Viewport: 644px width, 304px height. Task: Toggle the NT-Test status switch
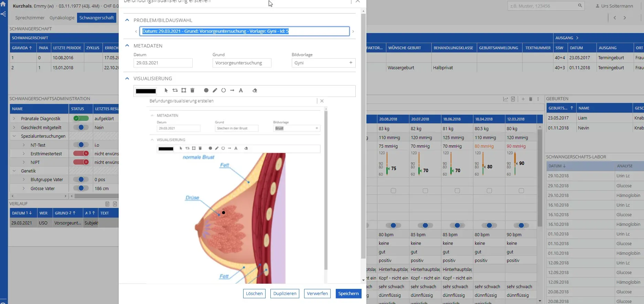coord(81,145)
